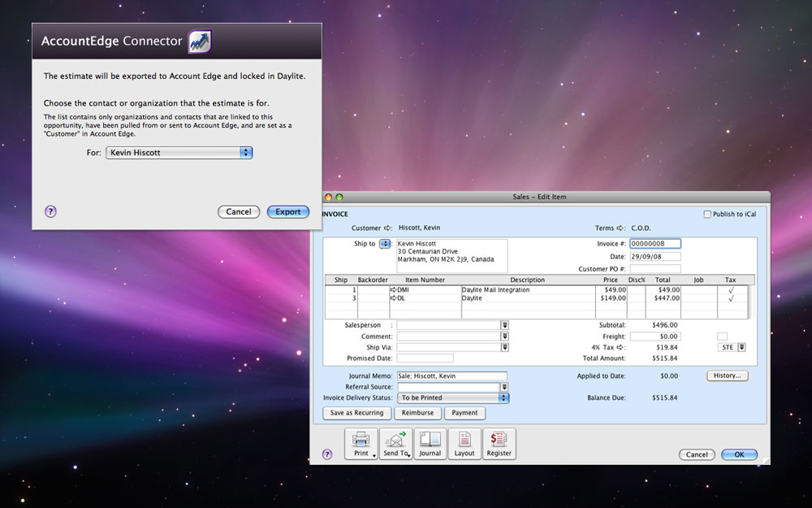Click Export in AccountEdge Connector
The image size is (812, 508).
tap(288, 211)
